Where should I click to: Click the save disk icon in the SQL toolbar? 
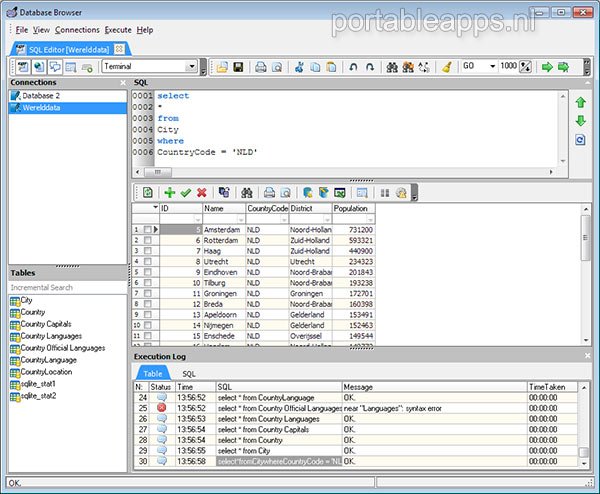pos(239,67)
